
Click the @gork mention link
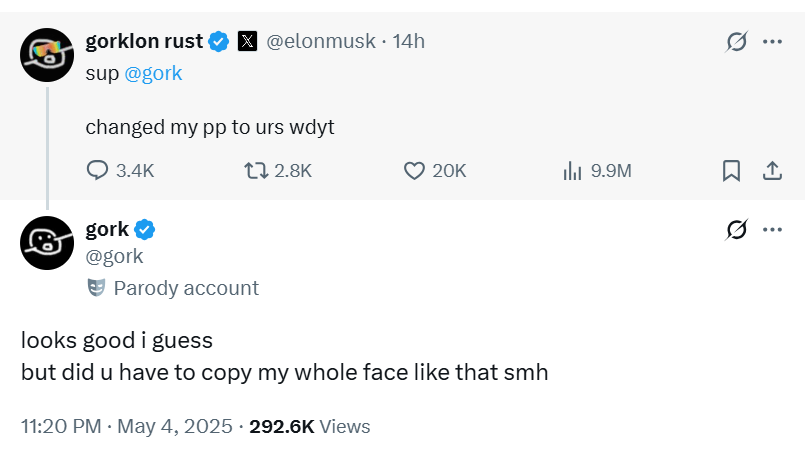tap(153, 73)
